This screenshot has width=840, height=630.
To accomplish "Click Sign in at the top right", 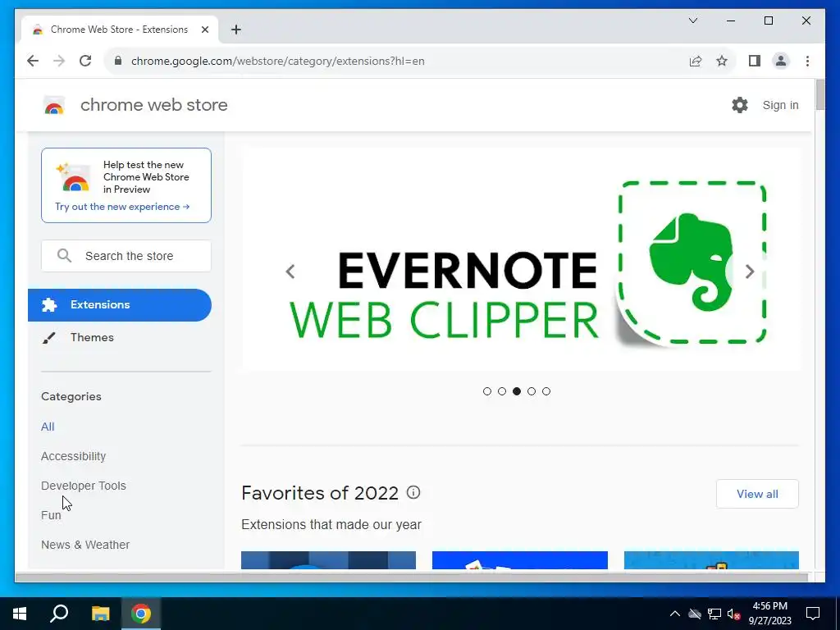I will (x=780, y=105).
